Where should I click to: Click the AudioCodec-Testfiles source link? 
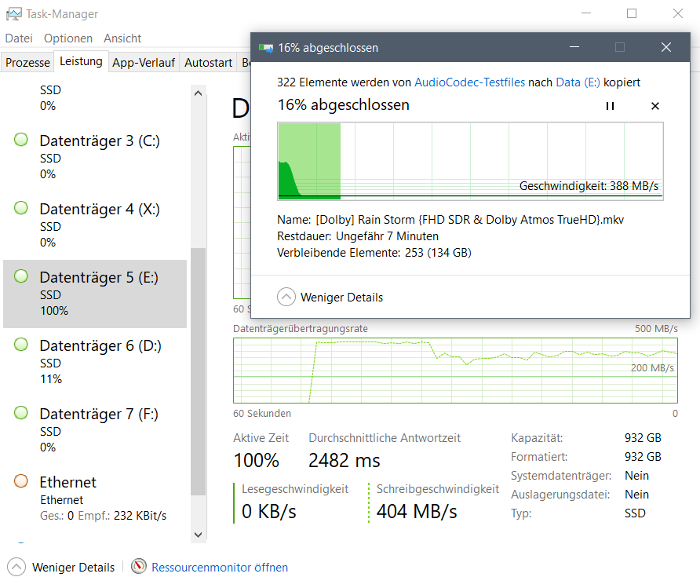pos(469,82)
